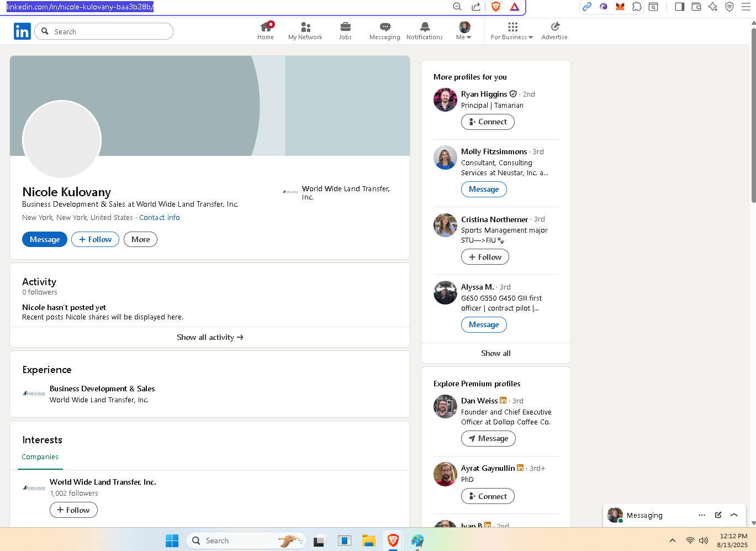Follow Cristina Northerner
756x551 pixels.
tap(485, 257)
